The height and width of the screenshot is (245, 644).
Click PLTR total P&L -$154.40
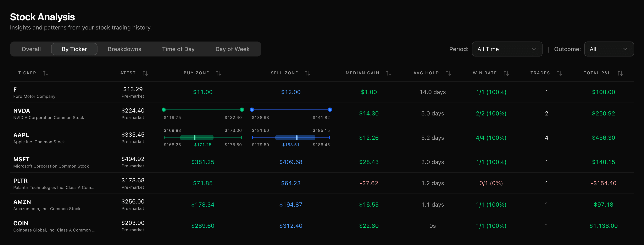604,183
